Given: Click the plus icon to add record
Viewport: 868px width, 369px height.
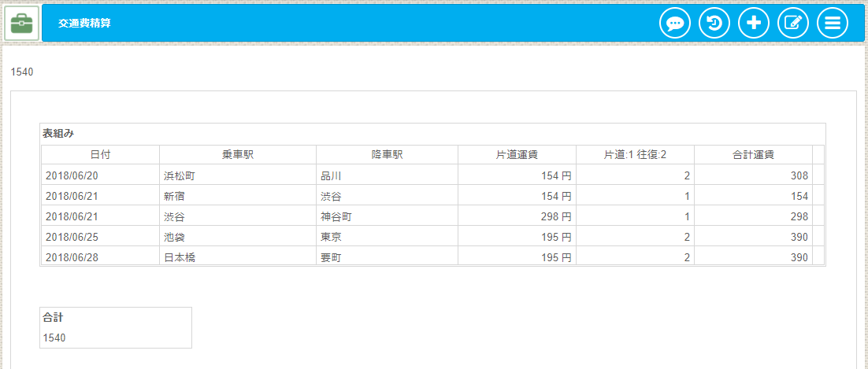Looking at the screenshot, I should point(754,24).
